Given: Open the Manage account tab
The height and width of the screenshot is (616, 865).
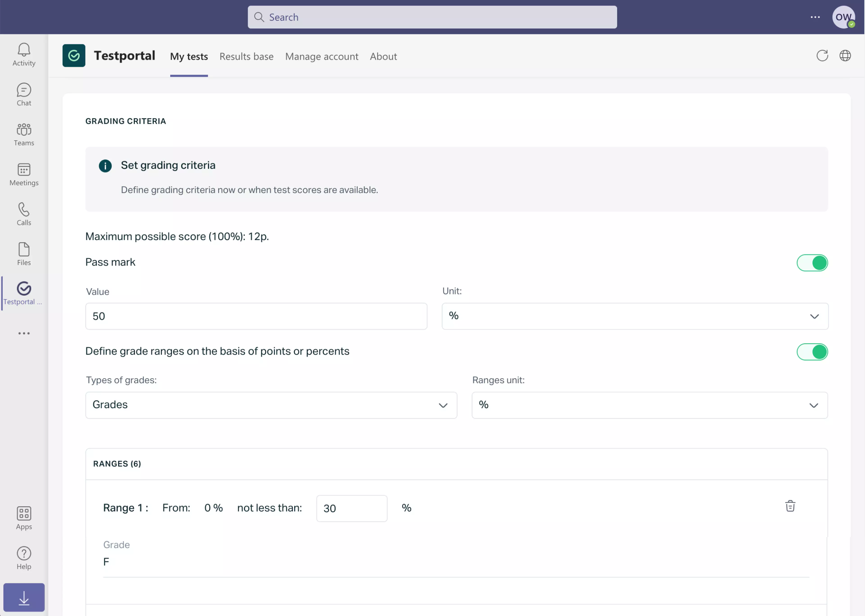Looking at the screenshot, I should (322, 56).
